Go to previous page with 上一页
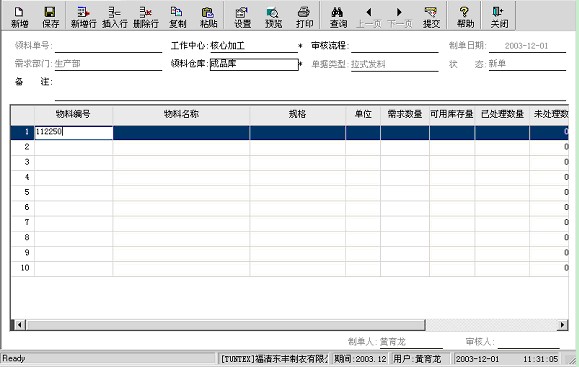Image resolution: width=579 pixels, height=367 pixels. click(x=369, y=17)
